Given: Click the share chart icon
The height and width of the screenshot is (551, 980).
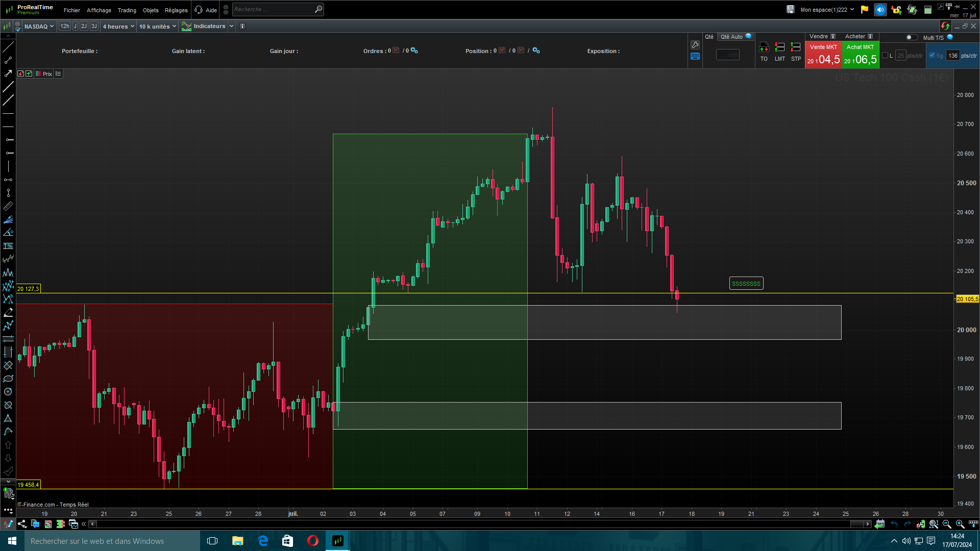Looking at the screenshot, I should 22,524.
